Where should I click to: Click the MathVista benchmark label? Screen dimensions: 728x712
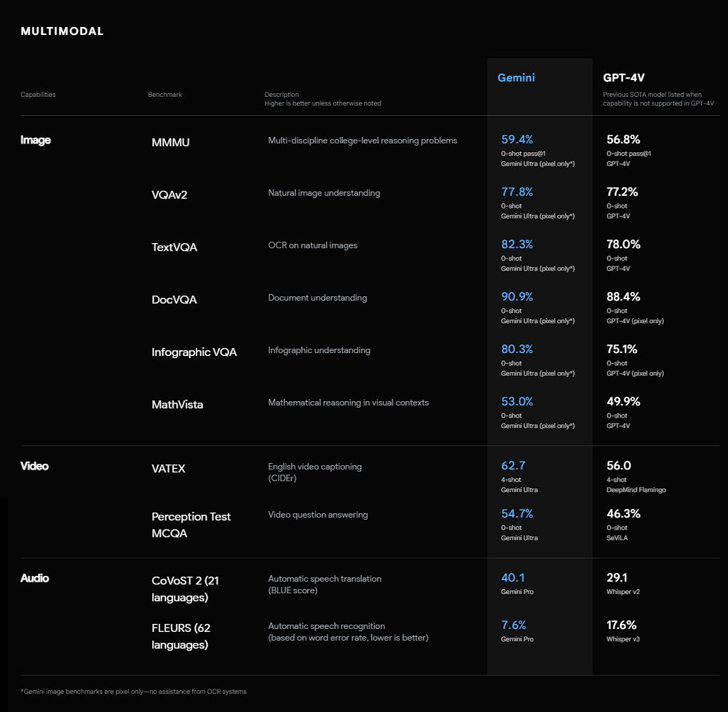[177, 404]
